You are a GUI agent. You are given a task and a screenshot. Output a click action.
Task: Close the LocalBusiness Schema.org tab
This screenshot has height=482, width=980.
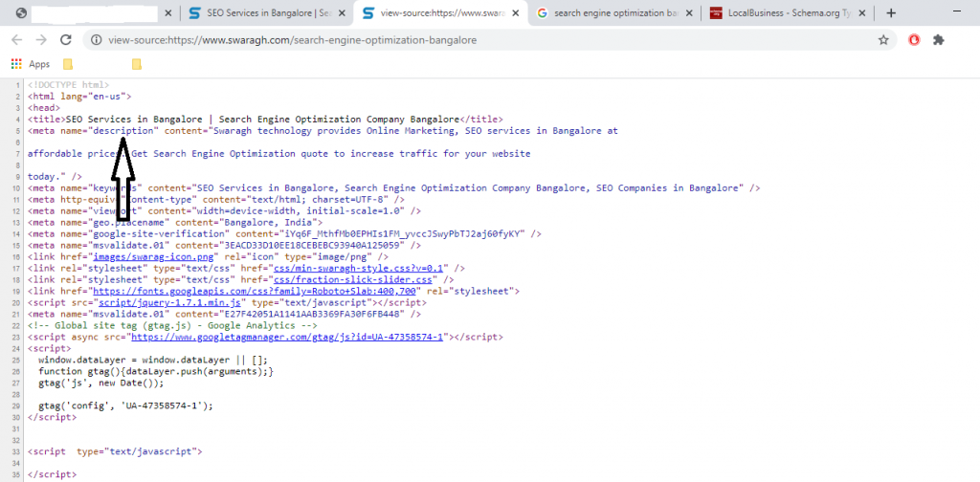[863, 13]
